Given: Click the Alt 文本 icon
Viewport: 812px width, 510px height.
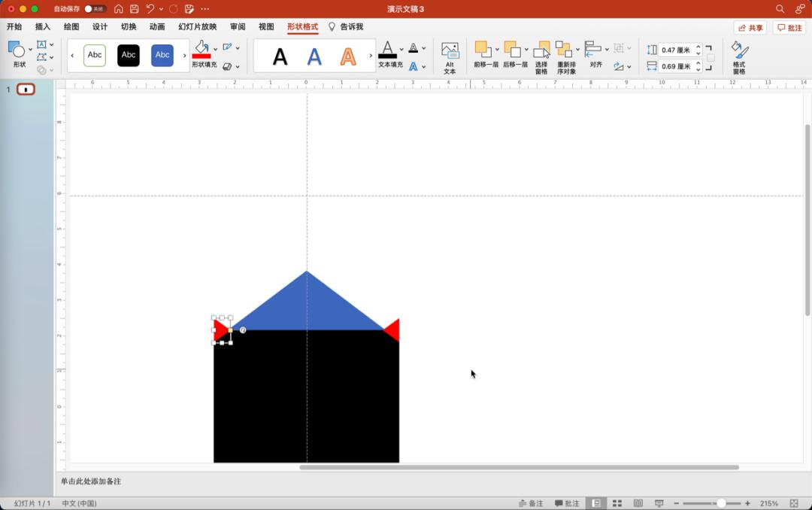Looking at the screenshot, I should click(450, 55).
